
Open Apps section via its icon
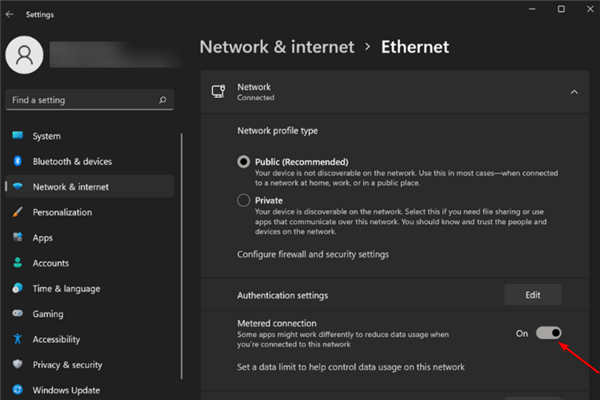(17, 238)
